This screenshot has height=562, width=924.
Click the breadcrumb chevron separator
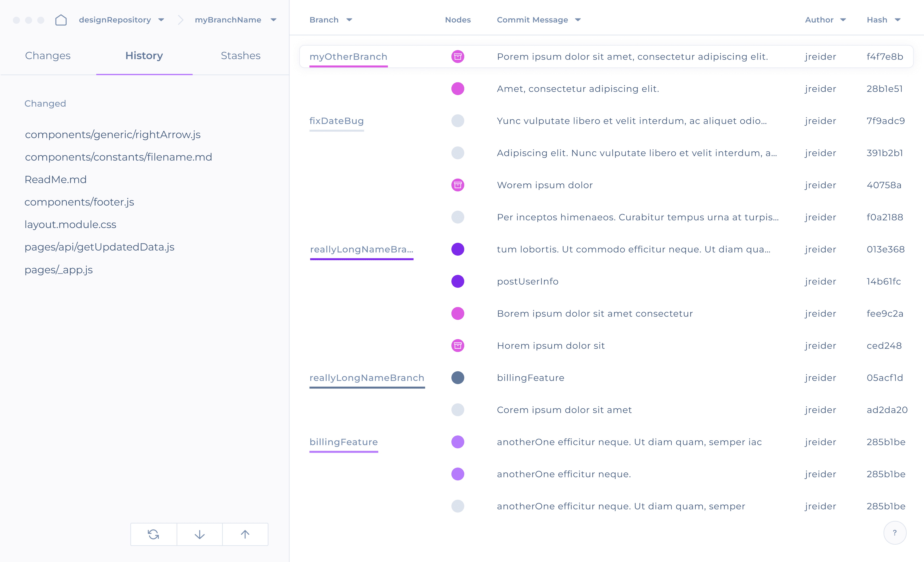(x=180, y=20)
